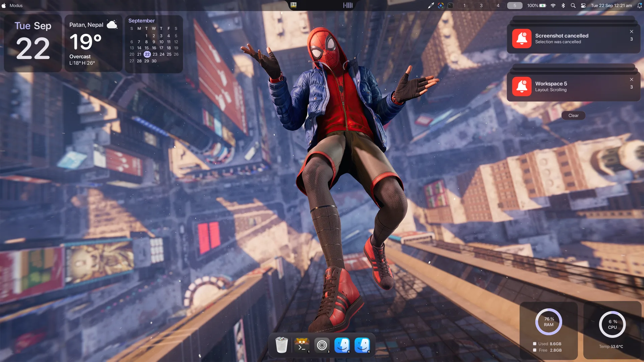Click the 100% battery indicator
The width and height of the screenshot is (644, 362).
pos(536,5)
